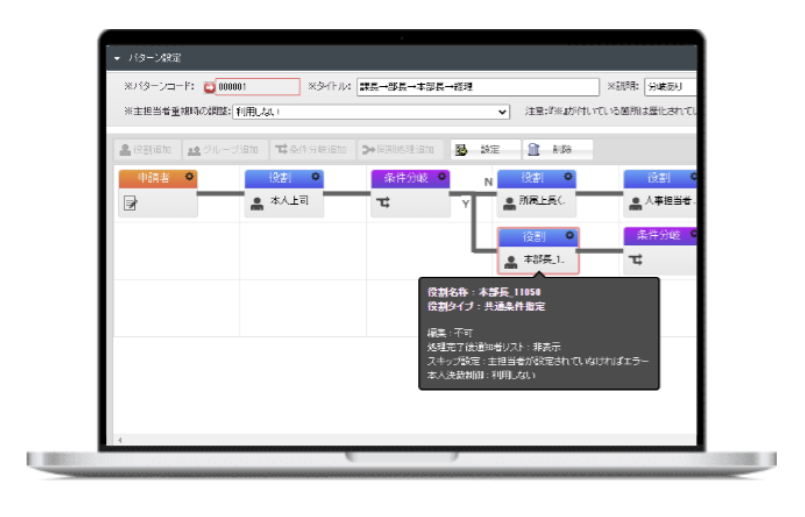805x517 pixels.
Task: Click the left arrow of the horizontal scrollbar
Action: pos(119,440)
